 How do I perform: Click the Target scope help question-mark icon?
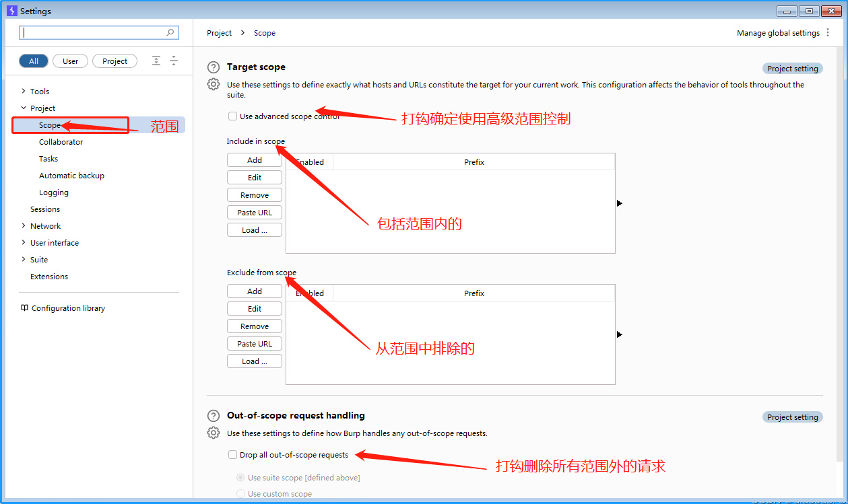click(214, 67)
